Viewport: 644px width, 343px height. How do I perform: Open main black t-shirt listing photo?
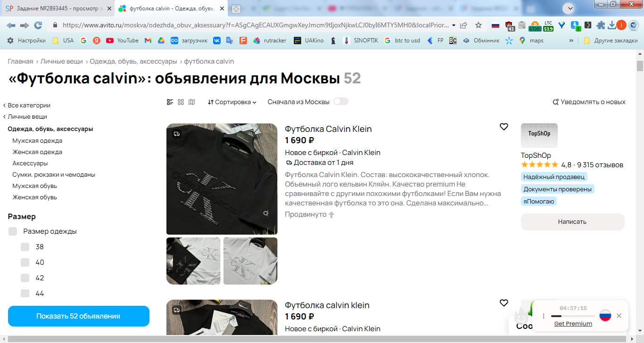(x=222, y=179)
